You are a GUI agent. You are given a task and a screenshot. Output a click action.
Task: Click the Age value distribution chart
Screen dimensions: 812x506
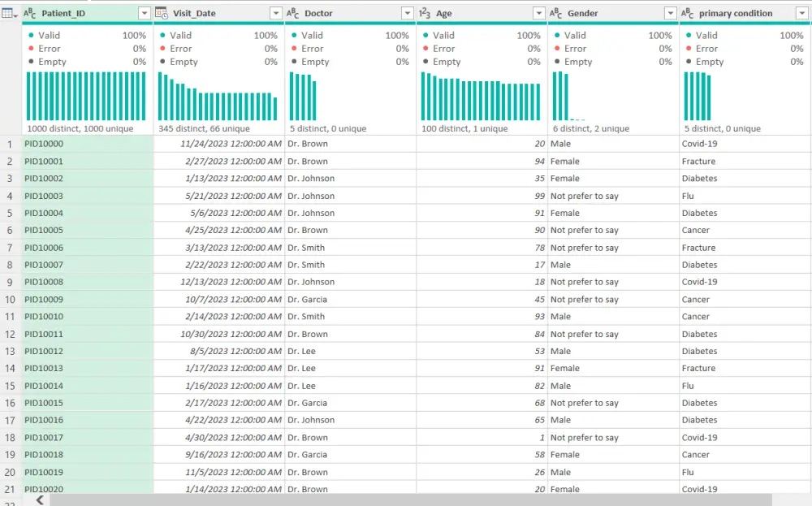pyautogui.click(x=481, y=96)
